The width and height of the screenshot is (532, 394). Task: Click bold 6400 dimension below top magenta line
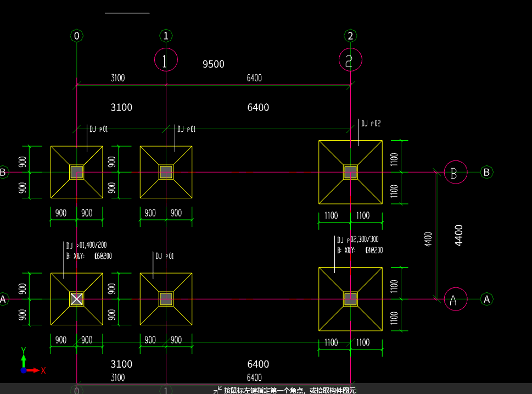pyautogui.click(x=258, y=108)
